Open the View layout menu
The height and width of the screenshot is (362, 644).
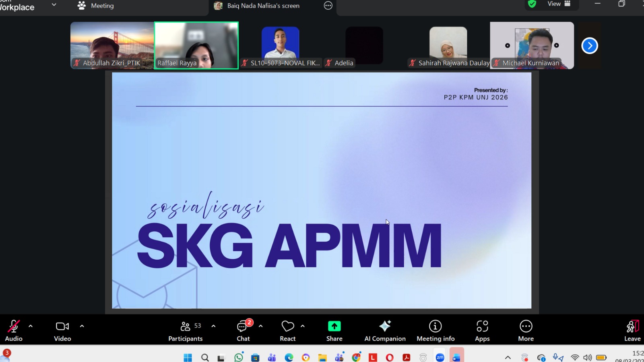click(559, 4)
